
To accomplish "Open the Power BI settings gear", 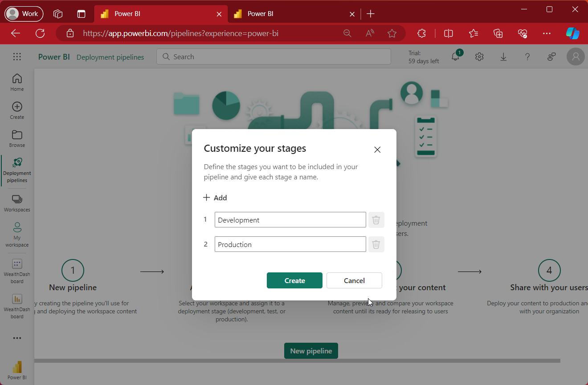I will (479, 57).
